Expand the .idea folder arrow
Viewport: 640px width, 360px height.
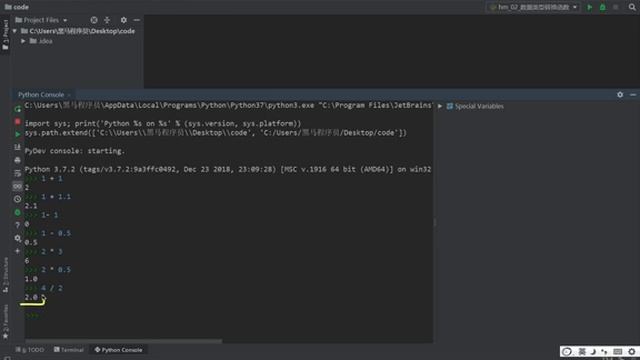pyautogui.click(x=23, y=41)
